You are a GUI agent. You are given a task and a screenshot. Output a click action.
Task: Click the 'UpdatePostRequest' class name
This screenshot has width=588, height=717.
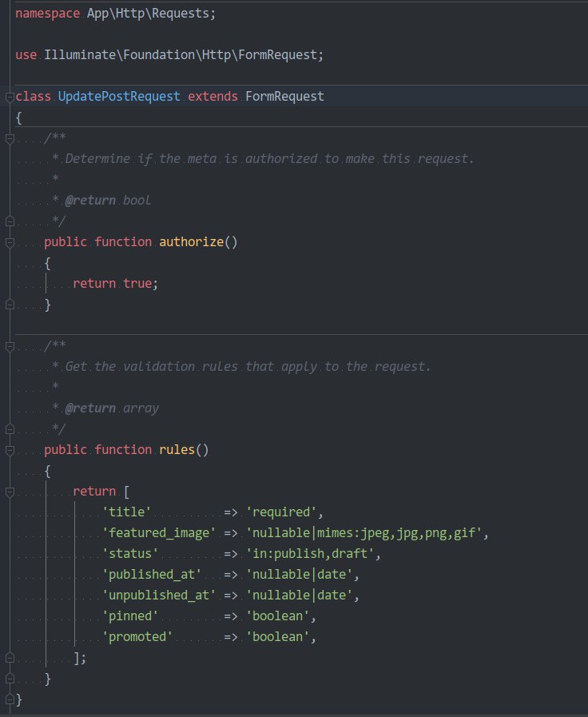(119, 97)
